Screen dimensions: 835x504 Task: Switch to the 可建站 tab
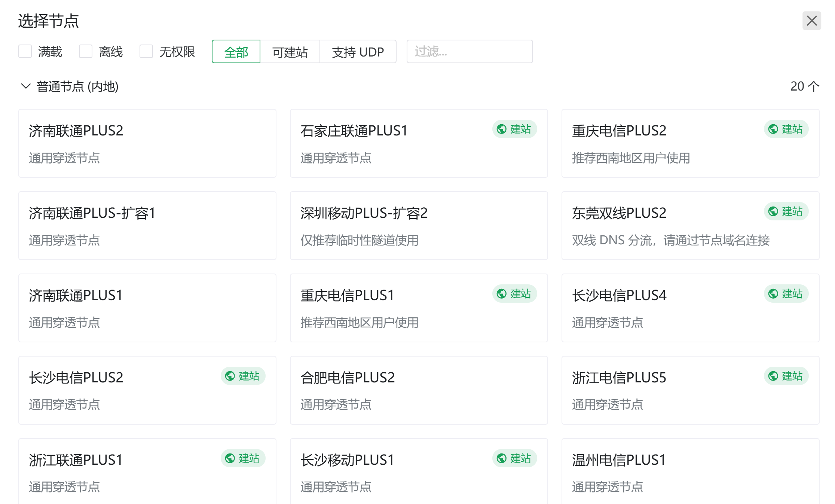tap(290, 52)
